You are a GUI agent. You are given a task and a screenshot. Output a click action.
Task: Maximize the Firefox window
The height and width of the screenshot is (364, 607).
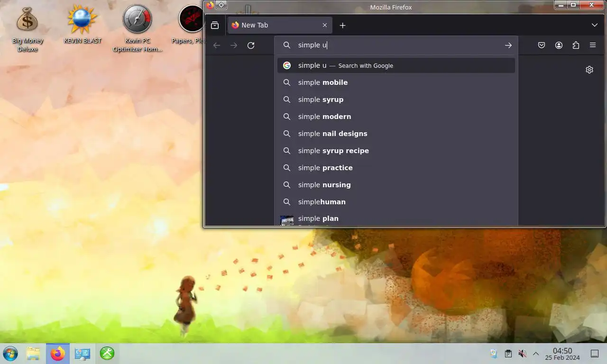point(573,5)
